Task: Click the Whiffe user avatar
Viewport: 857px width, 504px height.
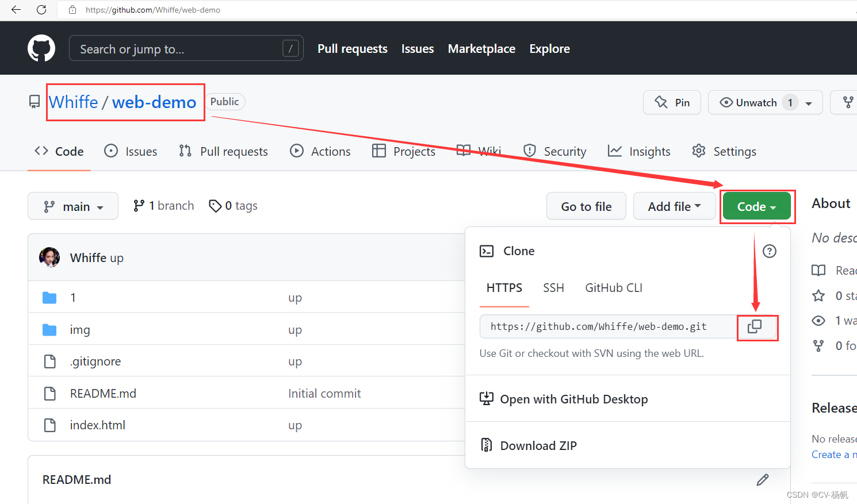Action: [x=49, y=257]
